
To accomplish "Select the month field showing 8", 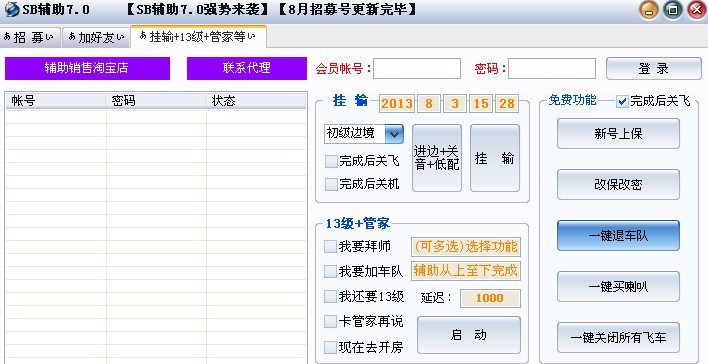I will click(429, 104).
